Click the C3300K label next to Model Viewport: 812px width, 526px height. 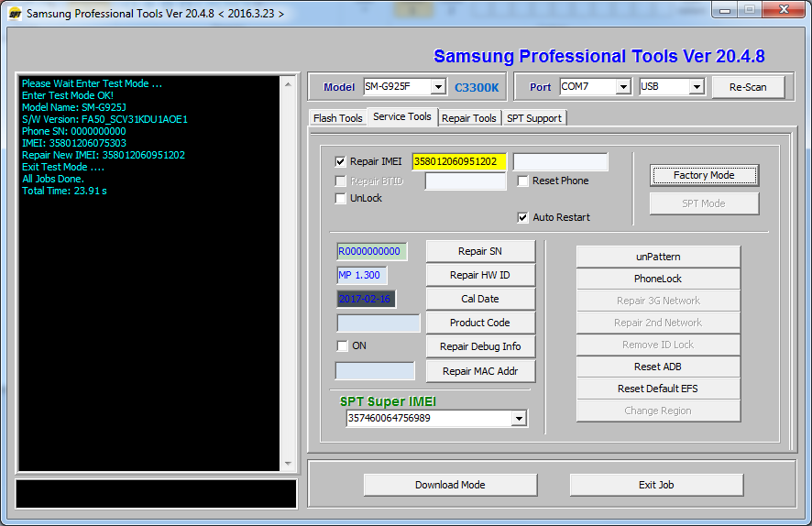click(x=477, y=87)
